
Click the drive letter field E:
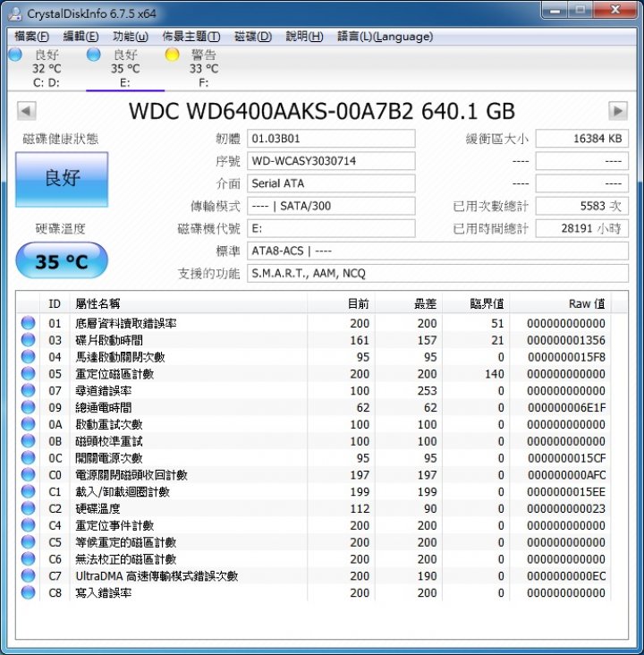(x=331, y=228)
